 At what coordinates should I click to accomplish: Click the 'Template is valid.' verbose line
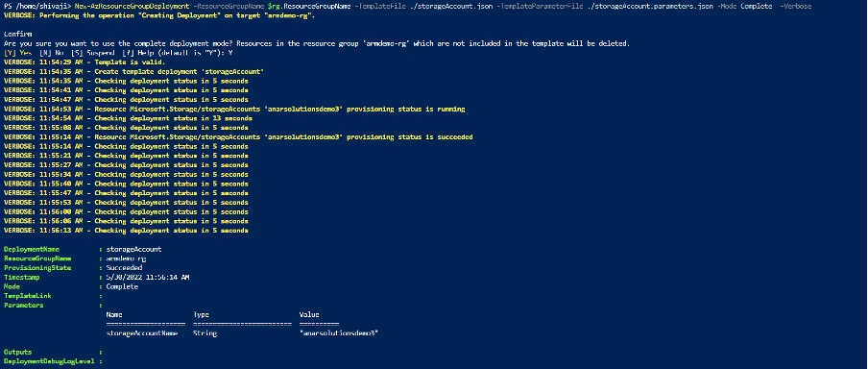pyautogui.click(x=84, y=62)
